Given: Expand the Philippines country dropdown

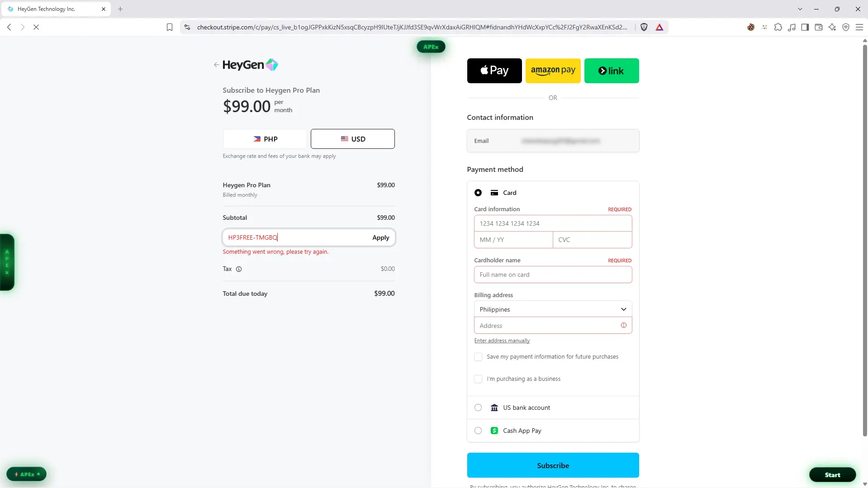Looking at the screenshot, I should 553,309.
